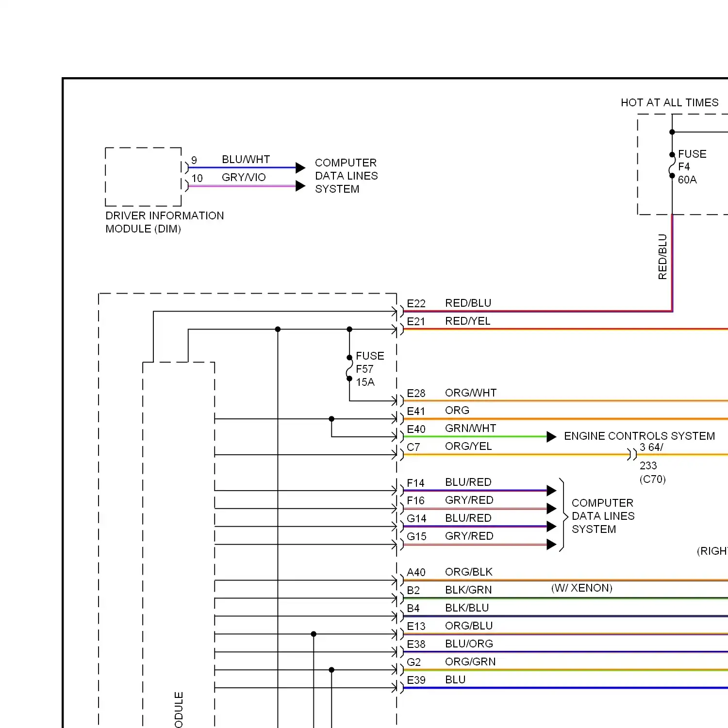Select the COMPUTER DATA LINES SYSTEM label near DIM
Screen dimensions: 728x728
pos(346,176)
